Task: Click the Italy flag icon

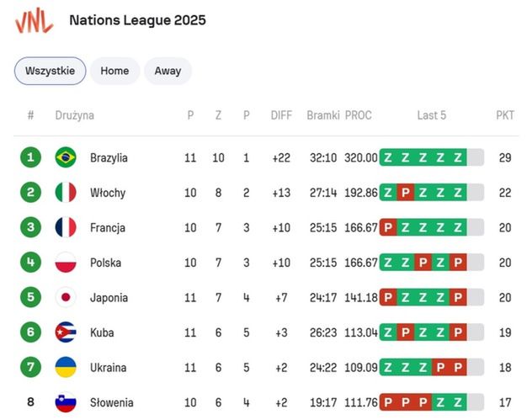Action: point(66,192)
